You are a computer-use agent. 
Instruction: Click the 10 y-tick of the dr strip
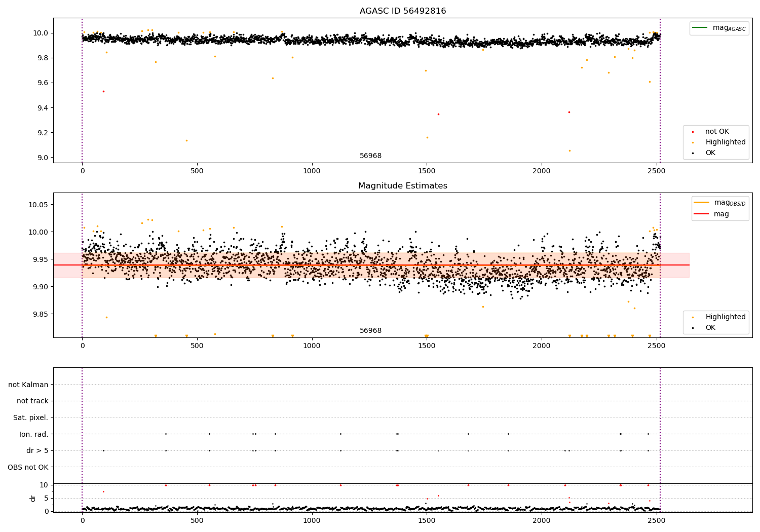[44, 485]
